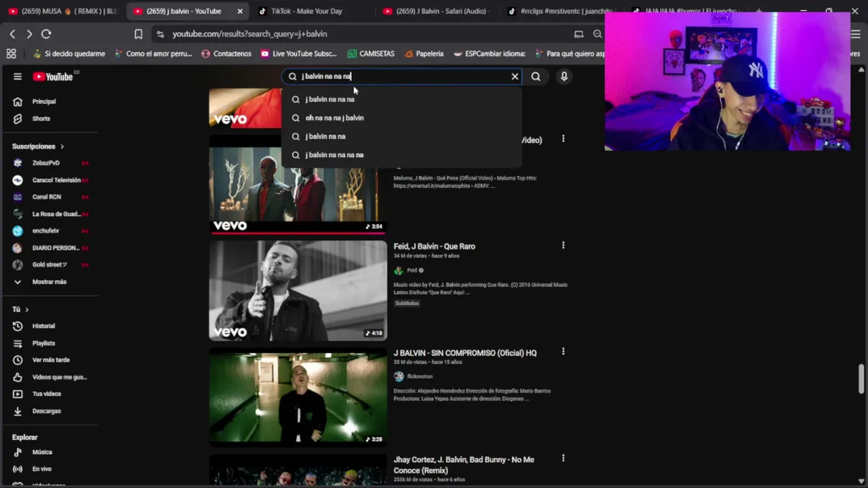Open Gold street subscription channel
This screenshot has height=488, width=868.
tap(49, 265)
